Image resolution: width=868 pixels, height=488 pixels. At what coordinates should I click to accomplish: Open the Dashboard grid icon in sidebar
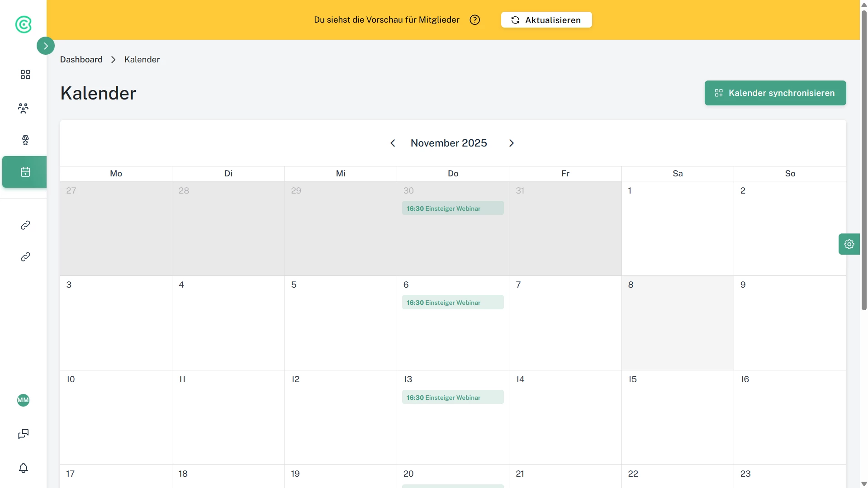[x=25, y=74]
